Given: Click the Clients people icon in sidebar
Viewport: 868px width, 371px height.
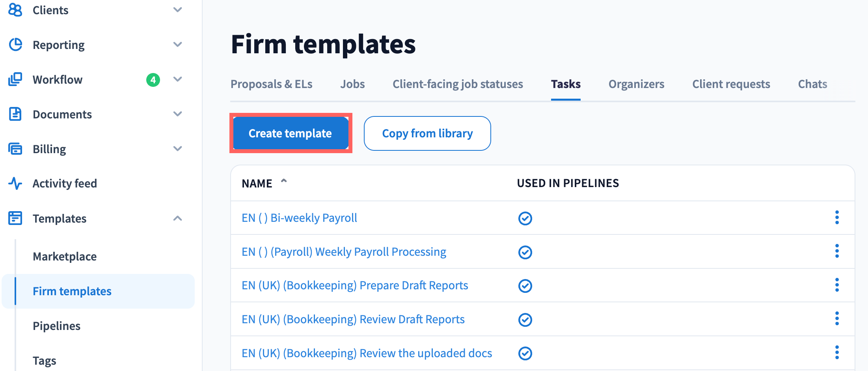Looking at the screenshot, I should 15,10.
